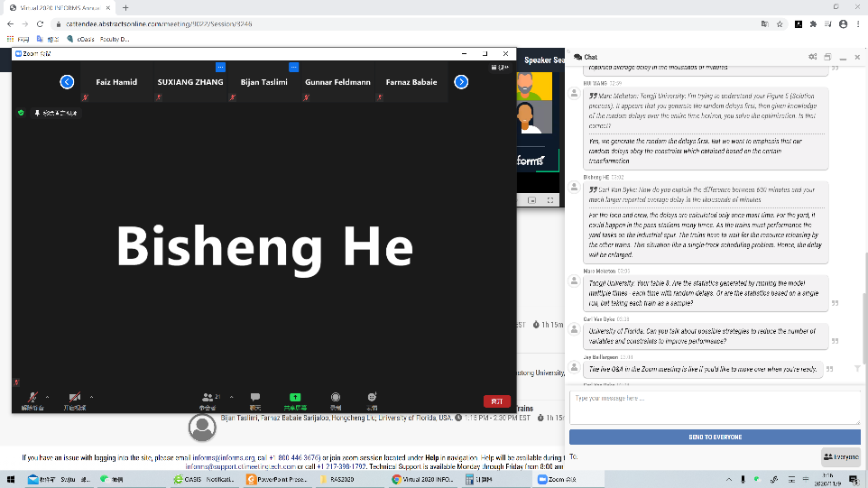The width and height of the screenshot is (868, 488).
Task: Open the Zoom participants panel
Action: pyautogui.click(x=209, y=398)
